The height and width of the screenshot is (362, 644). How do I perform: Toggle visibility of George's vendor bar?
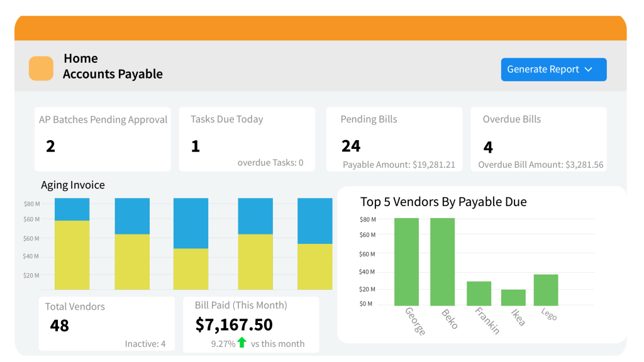pos(407,261)
